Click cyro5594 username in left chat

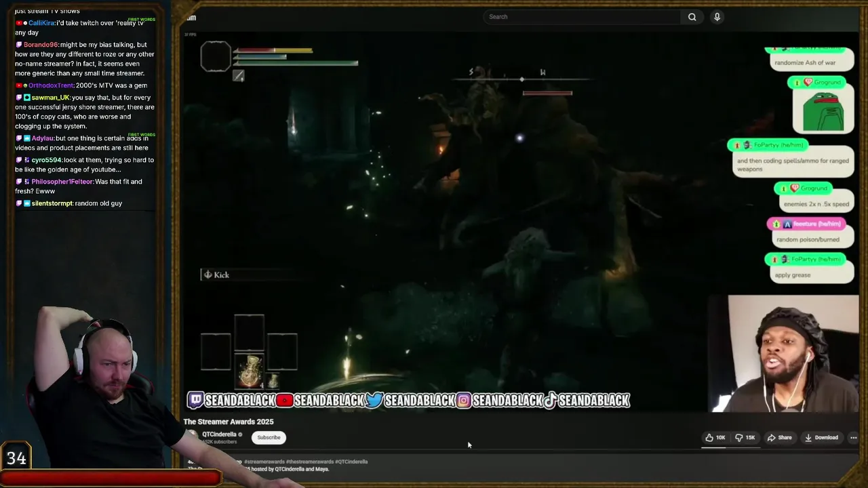(x=47, y=160)
